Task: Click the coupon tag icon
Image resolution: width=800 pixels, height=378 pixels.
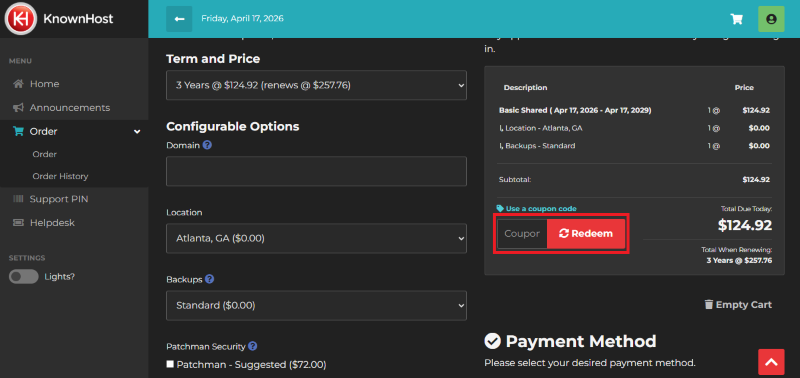Action: point(500,209)
